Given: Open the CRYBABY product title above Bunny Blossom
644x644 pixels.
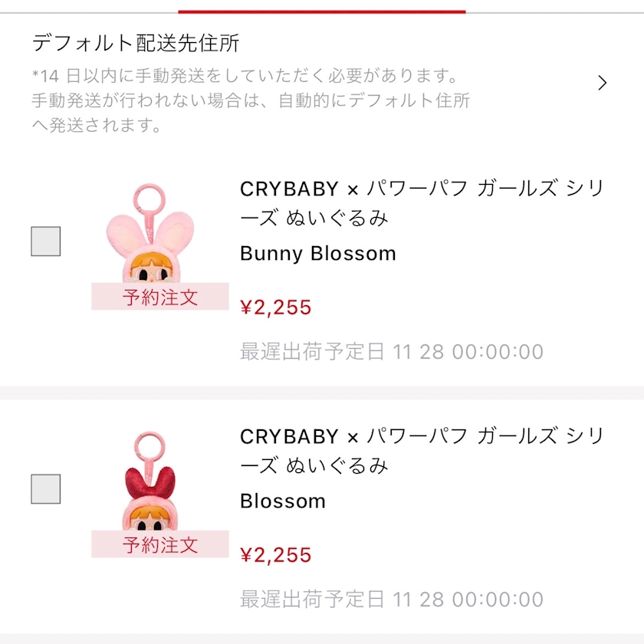Looking at the screenshot, I should tap(422, 203).
